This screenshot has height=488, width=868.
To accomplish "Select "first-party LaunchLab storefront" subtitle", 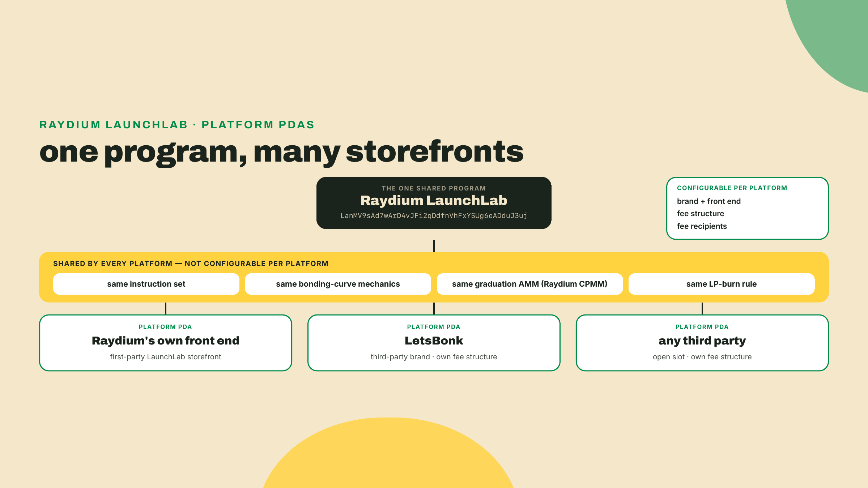I will coord(166,357).
